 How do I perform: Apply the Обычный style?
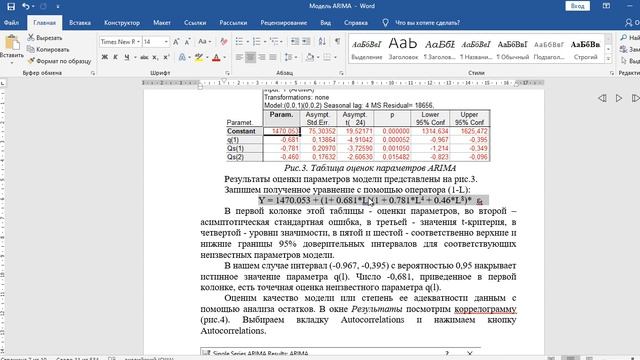point(512,48)
